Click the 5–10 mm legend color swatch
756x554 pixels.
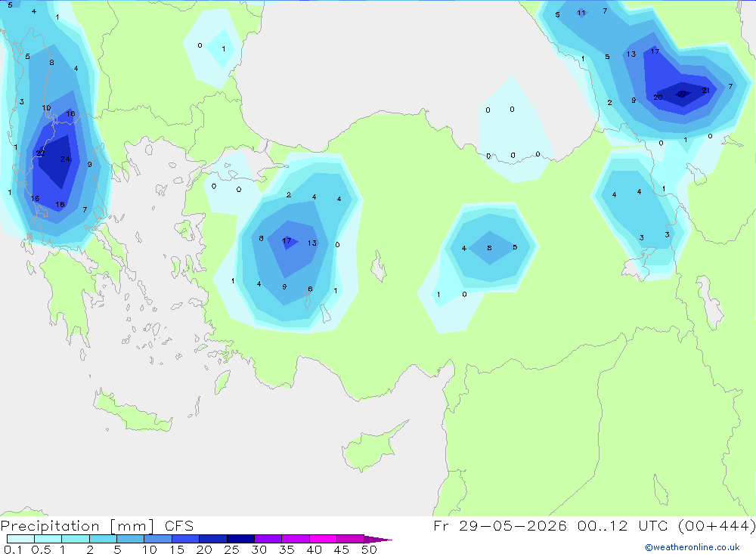130,539
